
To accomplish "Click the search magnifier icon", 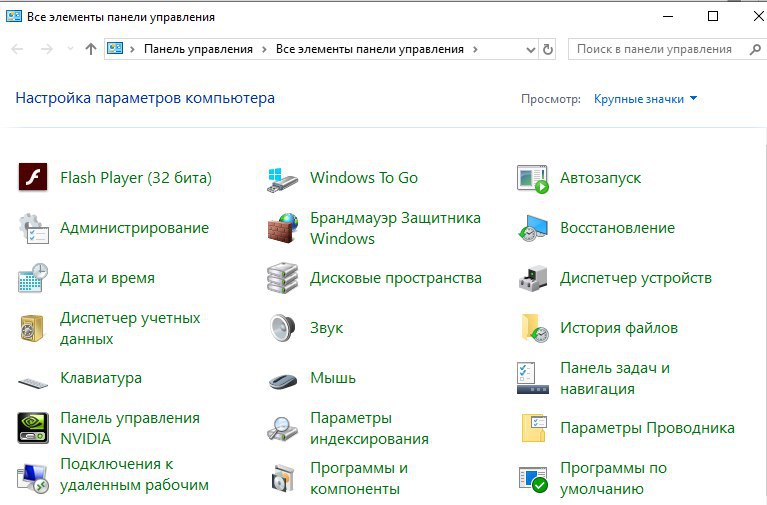I will click(755, 49).
